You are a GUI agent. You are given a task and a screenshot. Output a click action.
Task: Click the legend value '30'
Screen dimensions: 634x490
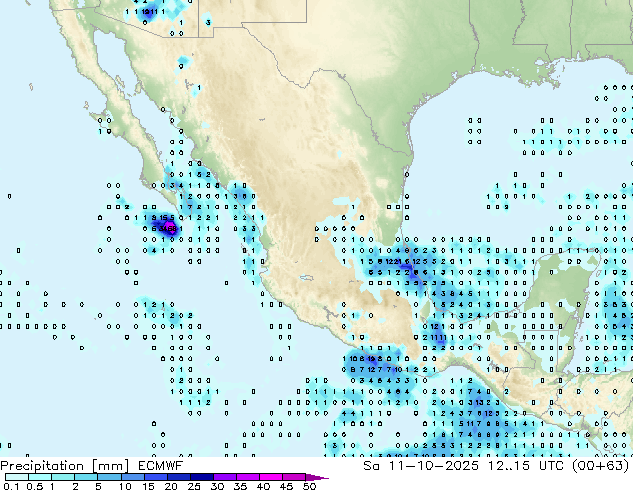pos(217,486)
